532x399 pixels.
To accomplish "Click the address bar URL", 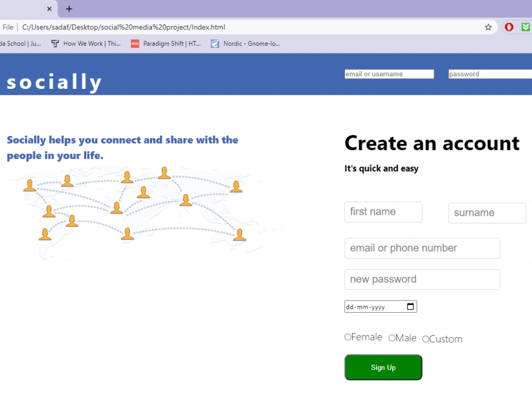I will (123, 27).
